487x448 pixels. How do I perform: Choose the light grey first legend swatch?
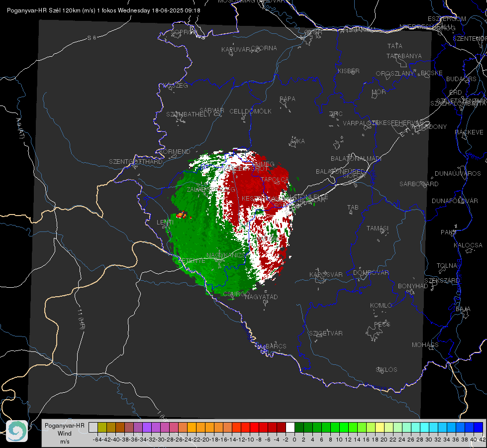coord(93,428)
